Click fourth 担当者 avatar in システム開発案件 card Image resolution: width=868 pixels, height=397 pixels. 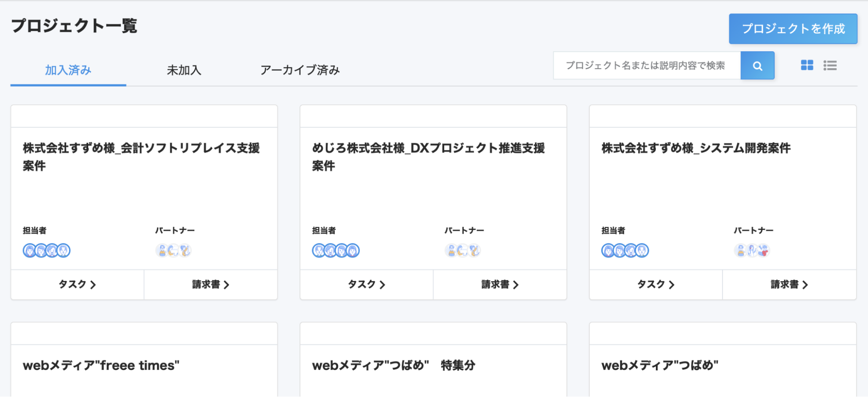pos(642,250)
